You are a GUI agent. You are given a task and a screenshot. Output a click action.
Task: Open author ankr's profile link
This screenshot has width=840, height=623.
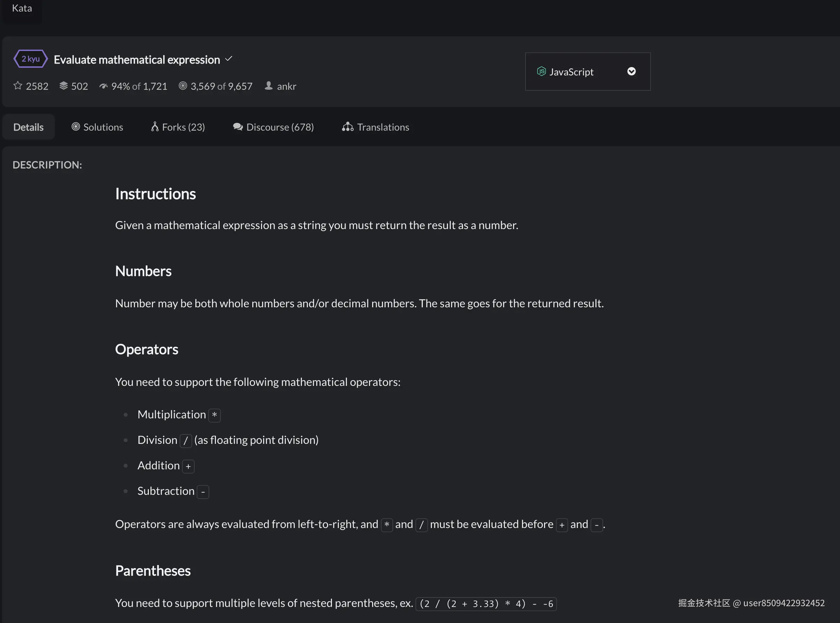287,86
